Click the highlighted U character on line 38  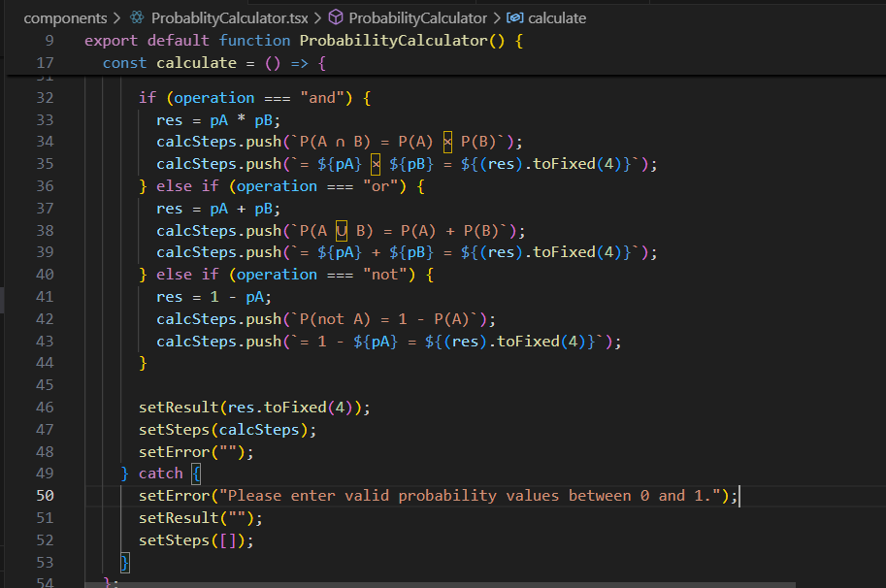tap(342, 231)
